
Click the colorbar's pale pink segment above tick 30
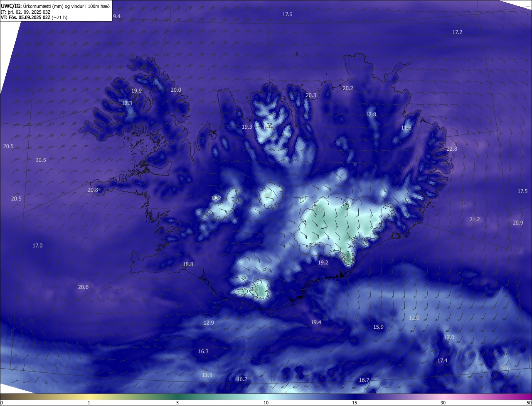tap(443, 396)
